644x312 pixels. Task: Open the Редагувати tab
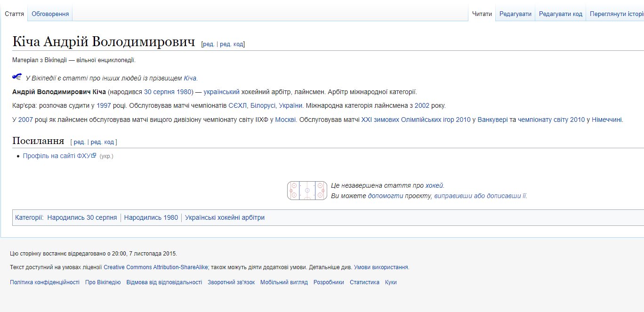pos(515,14)
